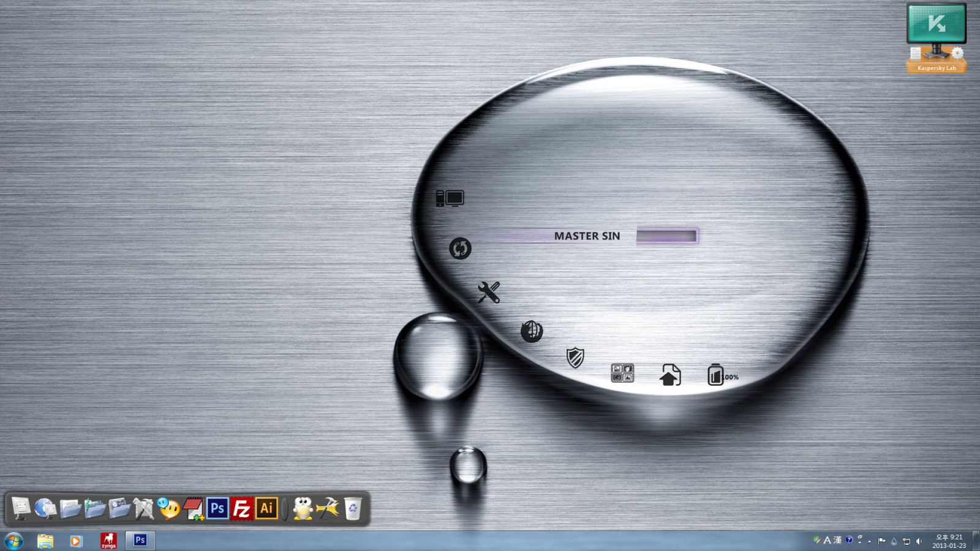The image size is (980, 551).
Task: Launch Adobe Illustrator from the dock
Action: pos(266,508)
